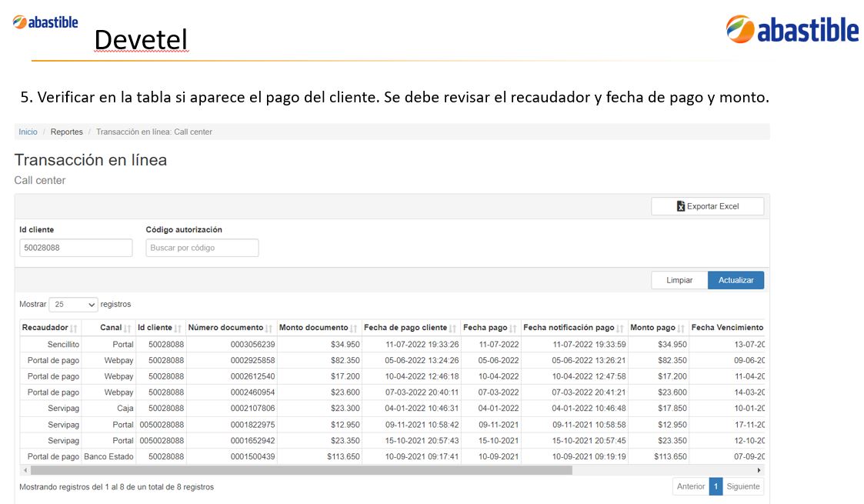Click the small abastible logo
864x504 pixels.
click(45, 22)
